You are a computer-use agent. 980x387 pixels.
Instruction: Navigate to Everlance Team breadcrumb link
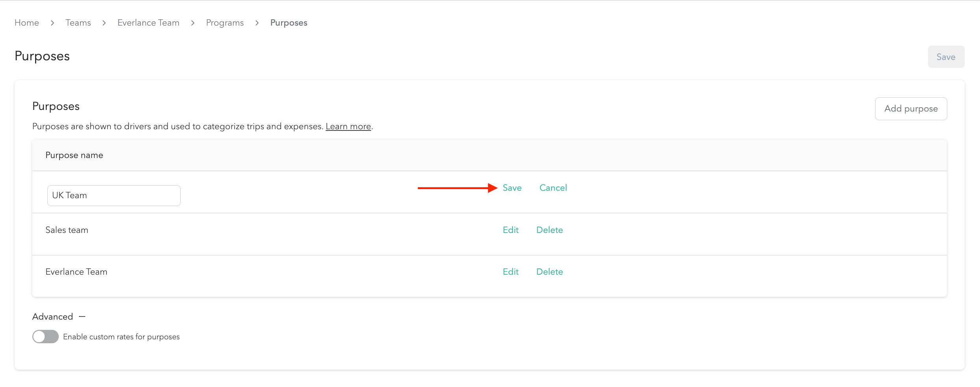[x=148, y=23]
